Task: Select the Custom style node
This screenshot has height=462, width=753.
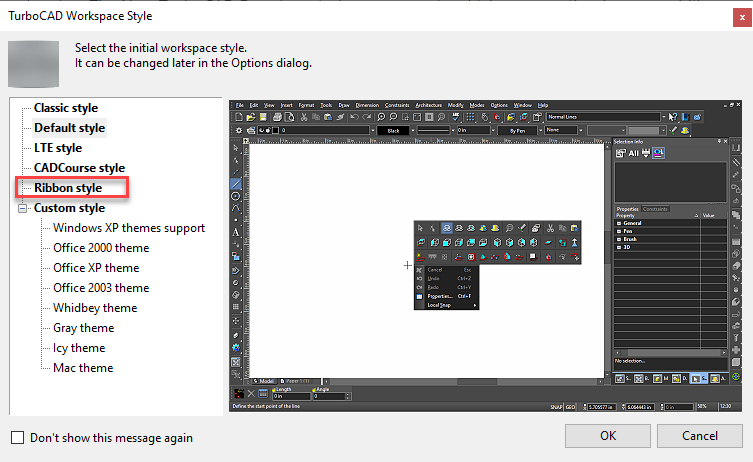Action: coord(69,208)
